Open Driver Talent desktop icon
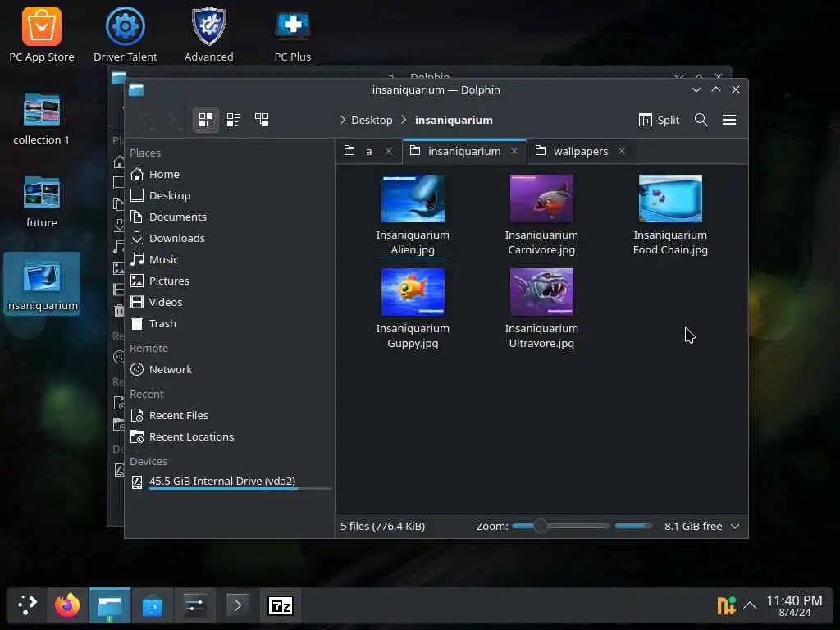The width and height of the screenshot is (840, 630). point(126,34)
